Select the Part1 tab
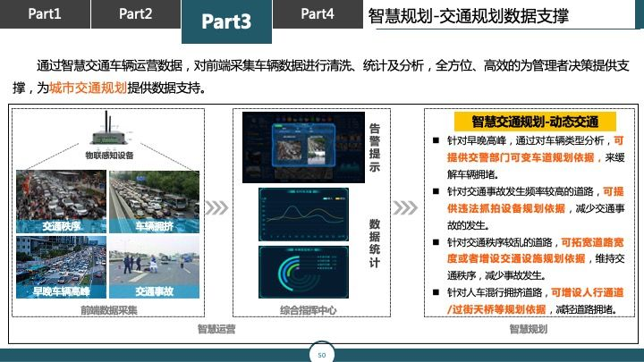 (x=45, y=14)
